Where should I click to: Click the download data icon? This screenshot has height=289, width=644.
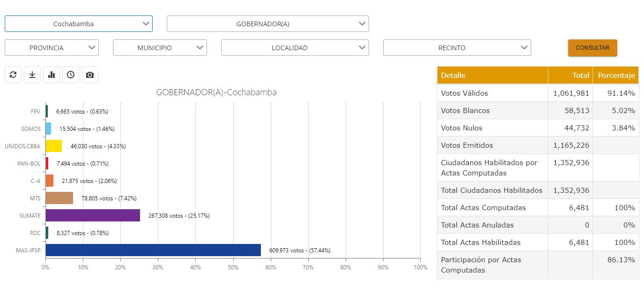pyautogui.click(x=32, y=74)
